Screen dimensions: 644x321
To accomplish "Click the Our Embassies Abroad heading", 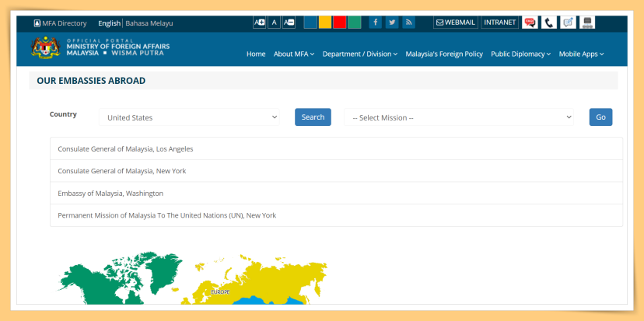I will 91,81.
